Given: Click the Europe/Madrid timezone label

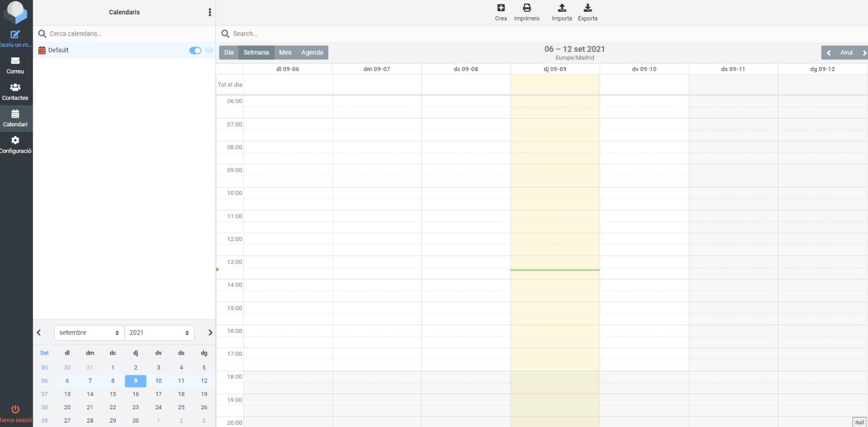Looking at the screenshot, I should pyautogui.click(x=574, y=57).
